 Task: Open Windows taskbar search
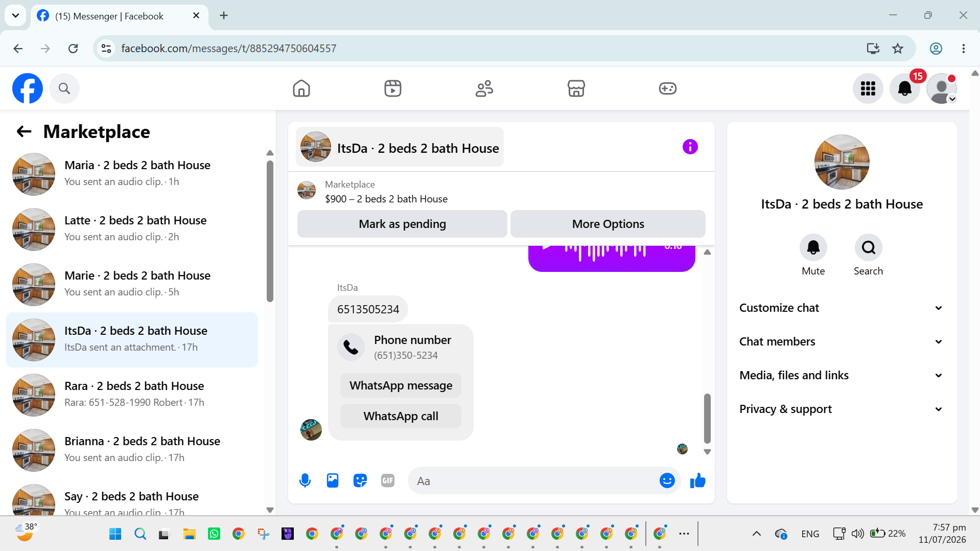point(140,534)
